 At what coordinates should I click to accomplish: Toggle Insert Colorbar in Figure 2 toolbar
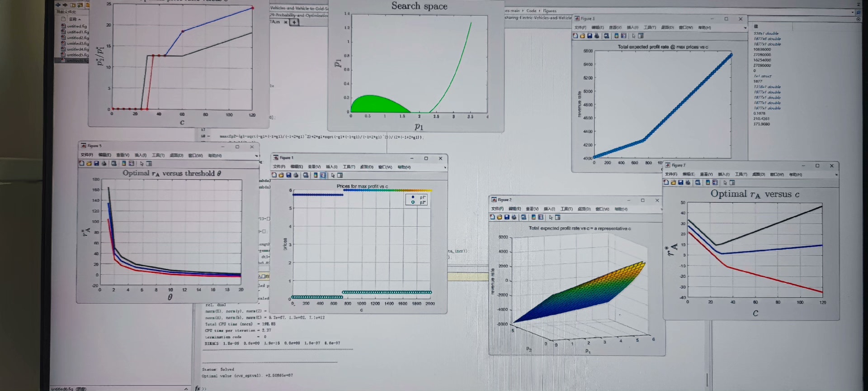tap(533, 217)
